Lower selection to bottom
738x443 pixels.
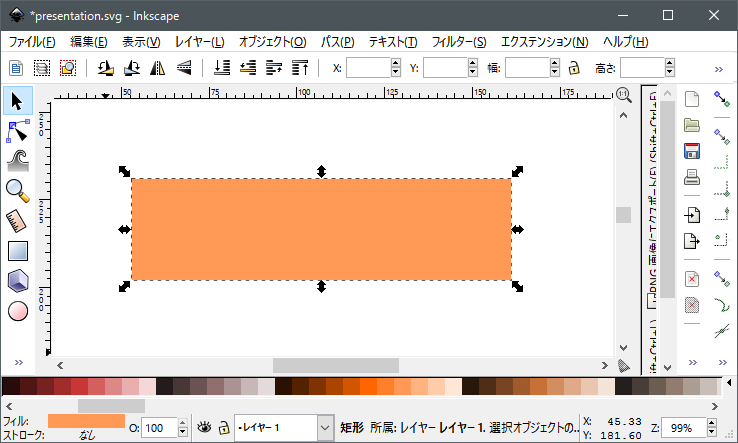(222, 68)
